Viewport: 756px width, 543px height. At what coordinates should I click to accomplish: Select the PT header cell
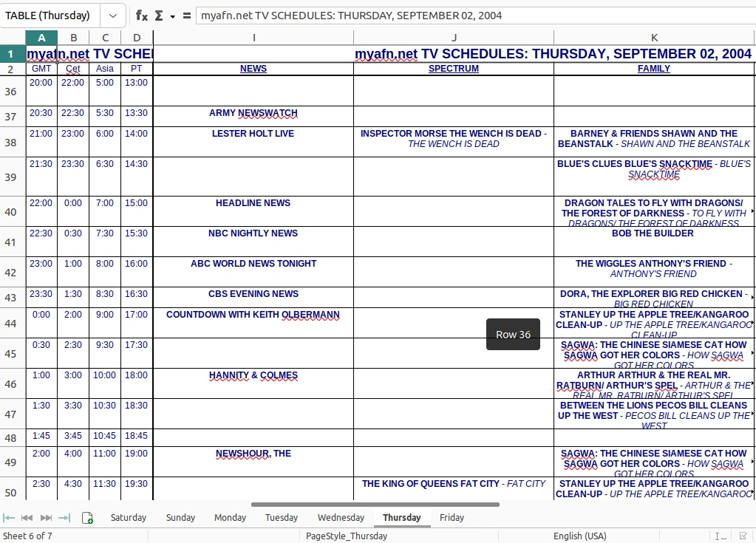137,69
